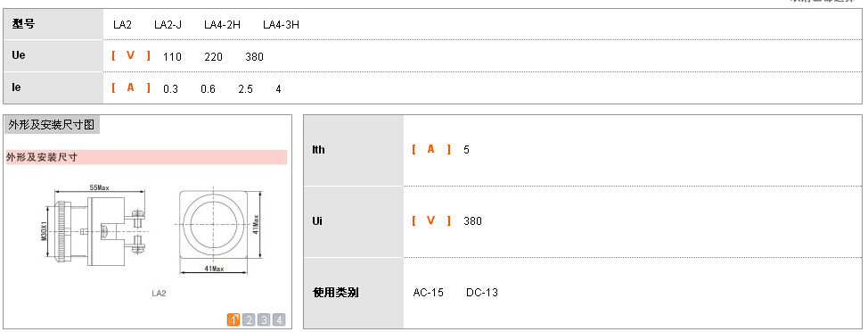This screenshot has width=868, height=332.
Task: Switch to image page 2
Action: pos(250,320)
